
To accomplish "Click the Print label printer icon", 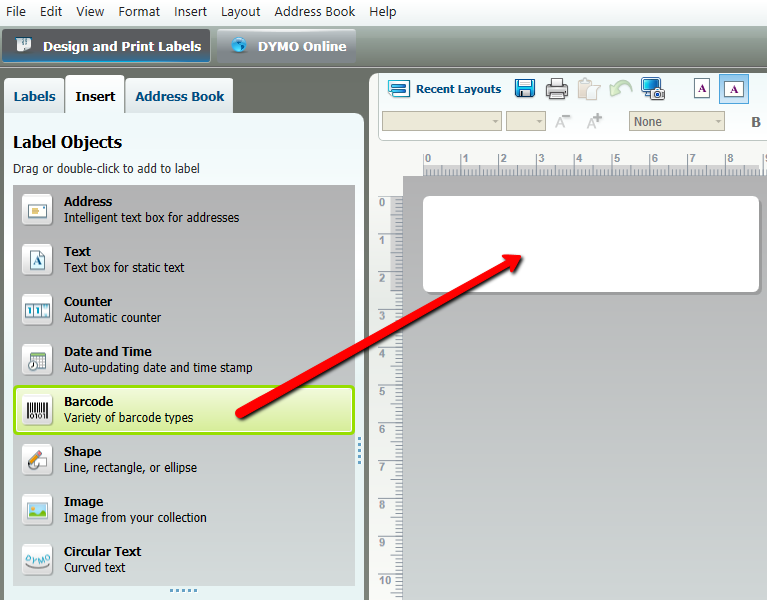I will click(557, 89).
